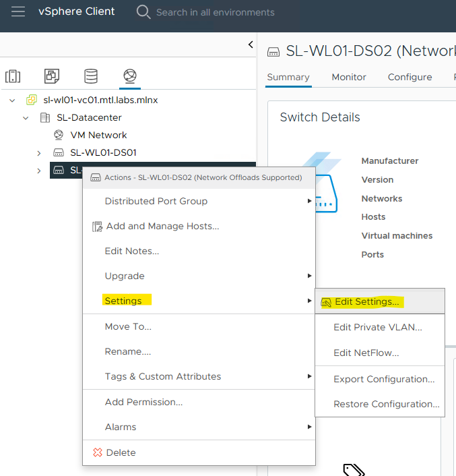Open the Upgrade submenu
Viewport: 456px width, 476px height.
point(199,276)
